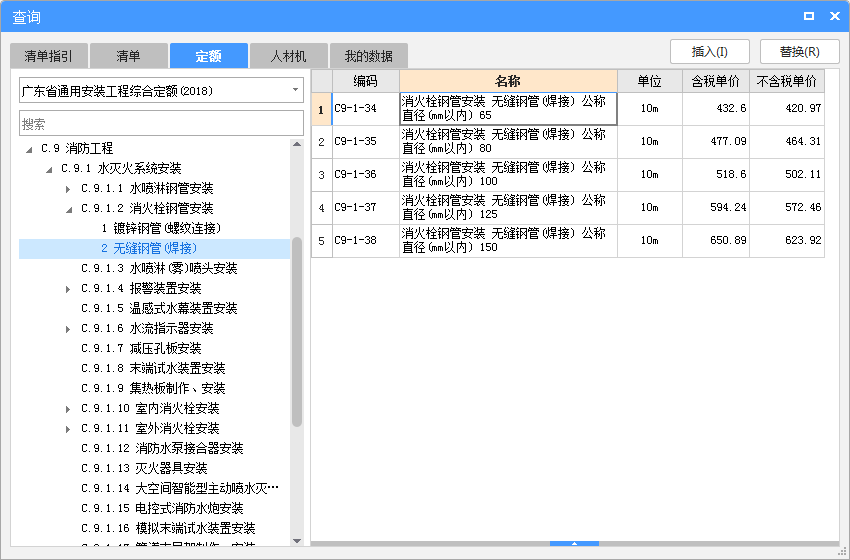Click the 编码 column header

pyautogui.click(x=366, y=81)
